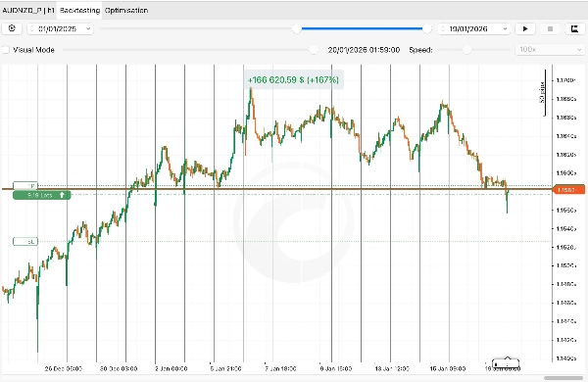Click the 20/01/2026 01:59:00 timestamp

(364, 50)
